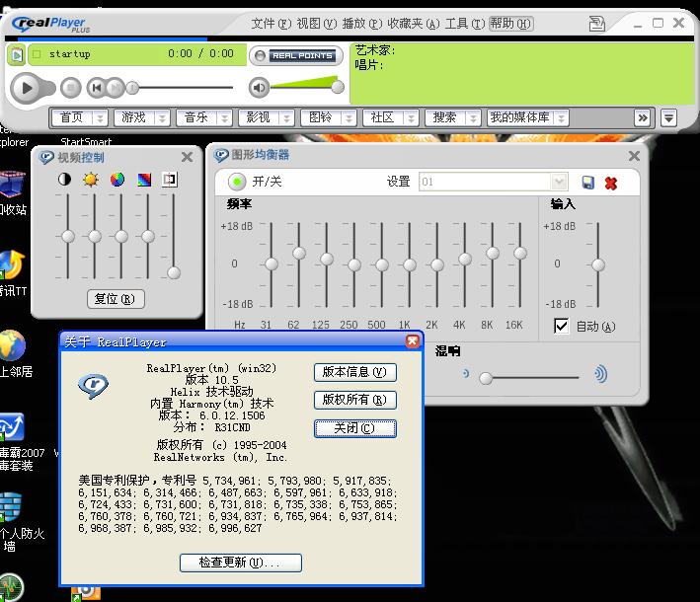Viewport: 700px width, 602px height.
Task: Click the Stop playback button
Action: click(x=70, y=88)
